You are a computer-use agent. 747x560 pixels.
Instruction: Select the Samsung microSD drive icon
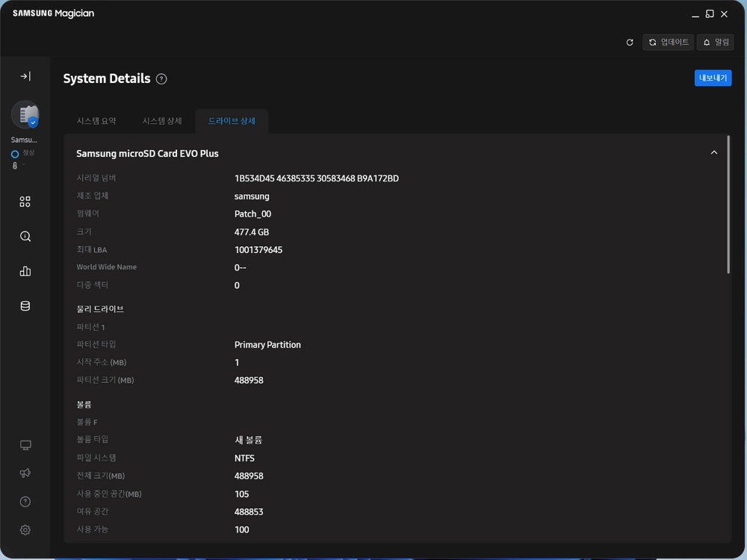click(25, 115)
